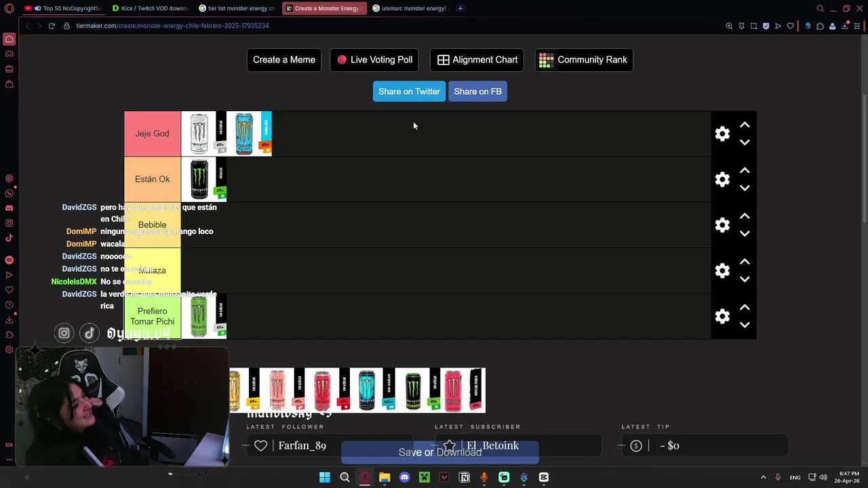Bookmark the page with toolbar heart icon
Image resolution: width=868 pixels, height=488 pixels.
coord(790,26)
